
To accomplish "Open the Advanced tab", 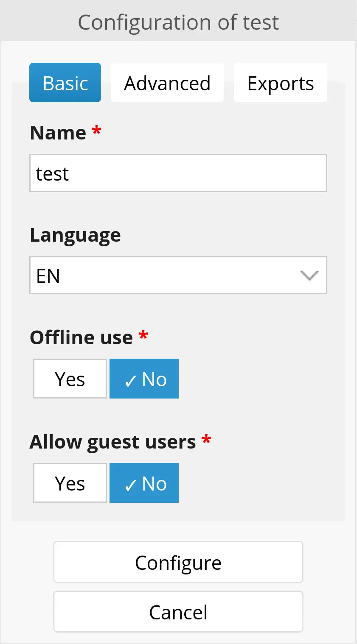I will pos(167,83).
